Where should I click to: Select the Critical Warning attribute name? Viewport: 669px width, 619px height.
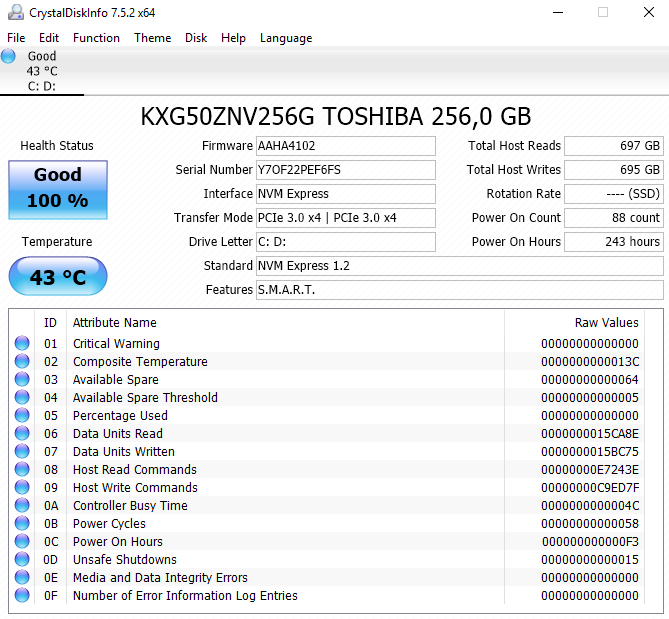coord(116,343)
